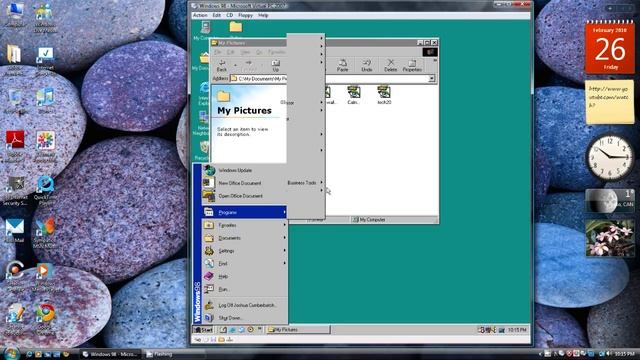This screenshot has height=360, width=640.
Task: Open the Google Chrome desktop shortcut
Action: [45, 319]
